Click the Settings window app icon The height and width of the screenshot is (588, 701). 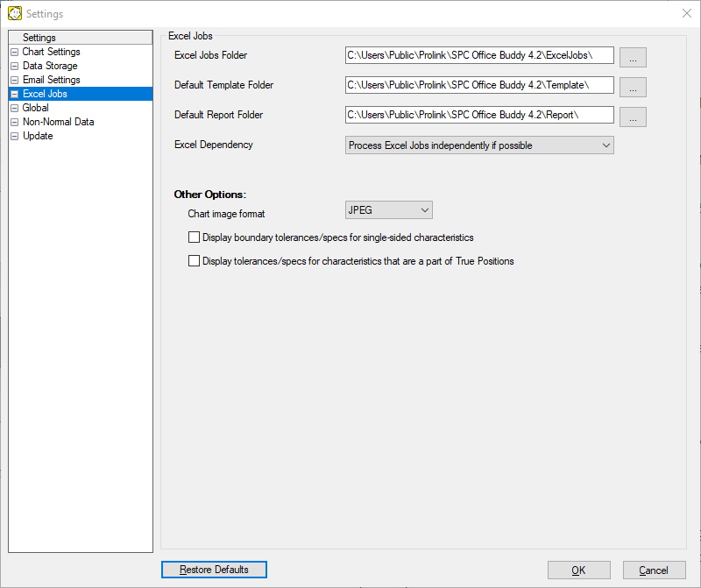15,14
